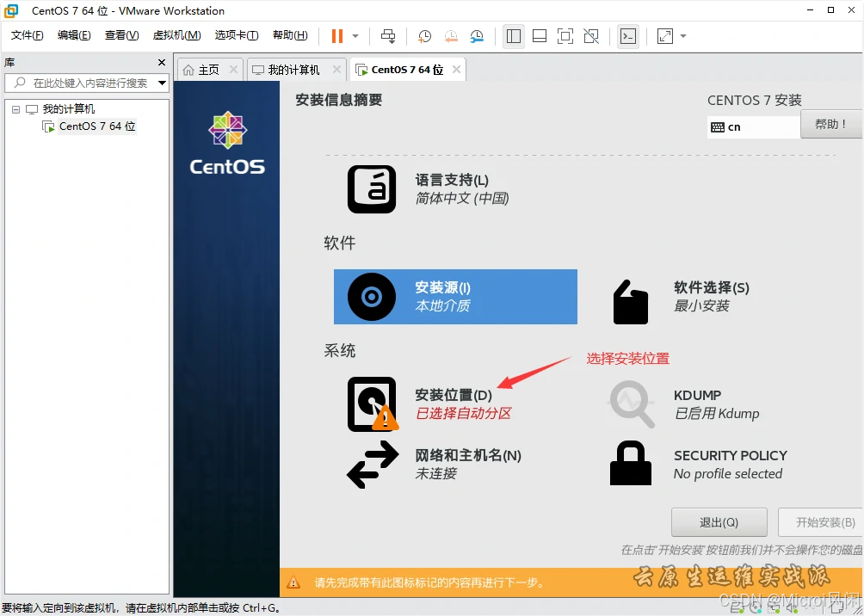Toggle the library sidebar view
Screen dimensions: 864x616
click(x=514, y=36)
